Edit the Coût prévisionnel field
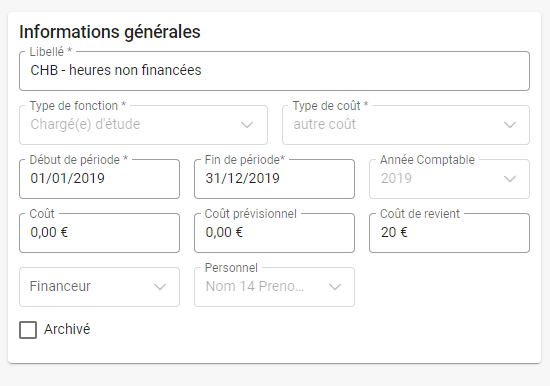This screenshot has width=550, height=386. tap(274, 233)
